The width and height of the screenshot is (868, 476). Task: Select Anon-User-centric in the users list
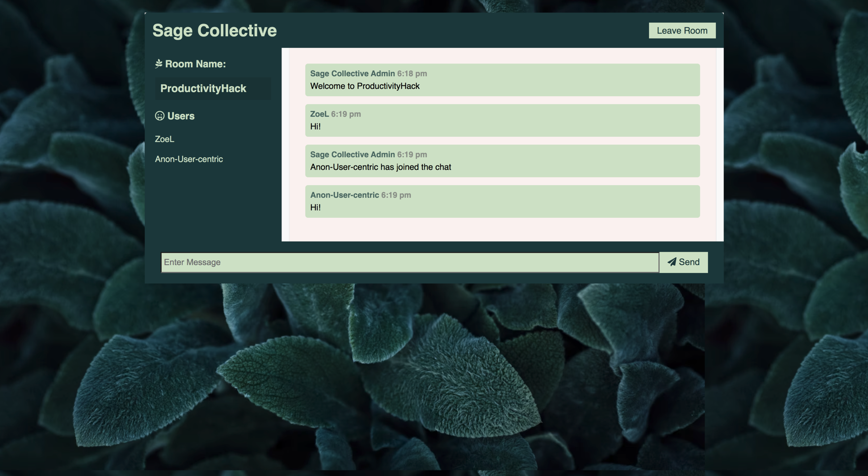[189, 159]
